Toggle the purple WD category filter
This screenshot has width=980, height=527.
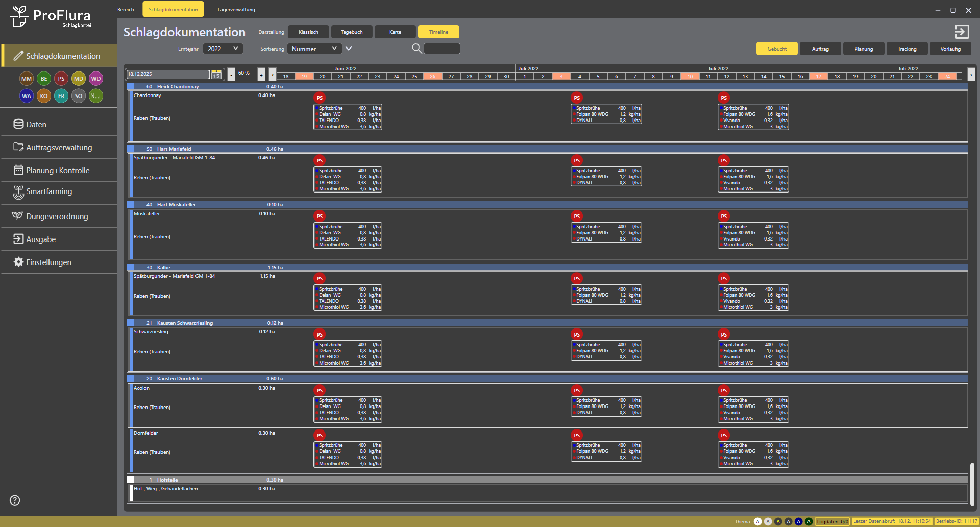tap(96, 79)
